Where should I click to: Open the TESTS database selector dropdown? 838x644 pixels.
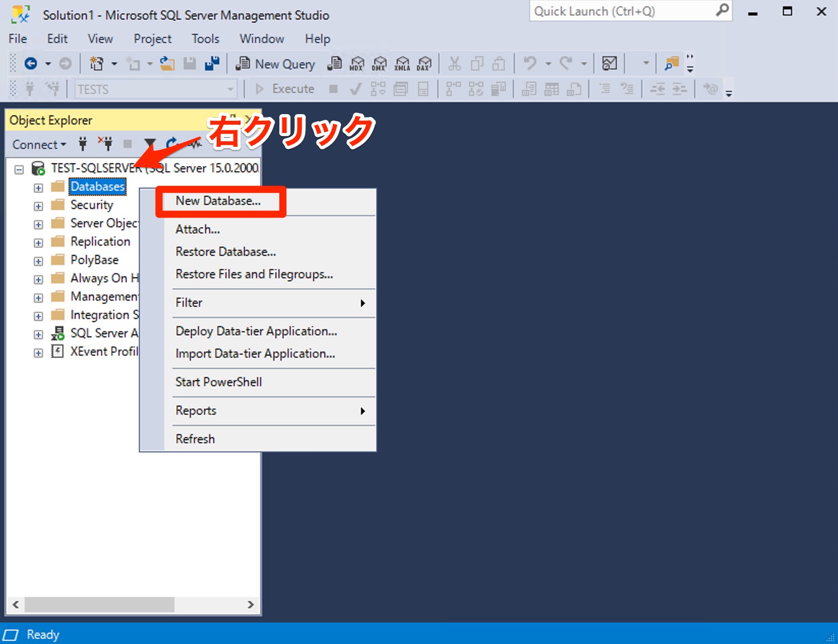click(x=229, y=89)
